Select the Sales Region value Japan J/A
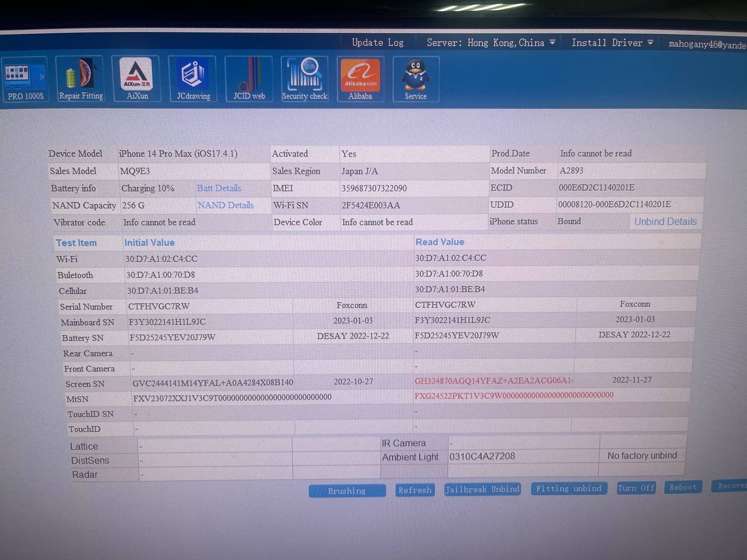The height and width of the screenshot is (560, 747). coord(359,171)
